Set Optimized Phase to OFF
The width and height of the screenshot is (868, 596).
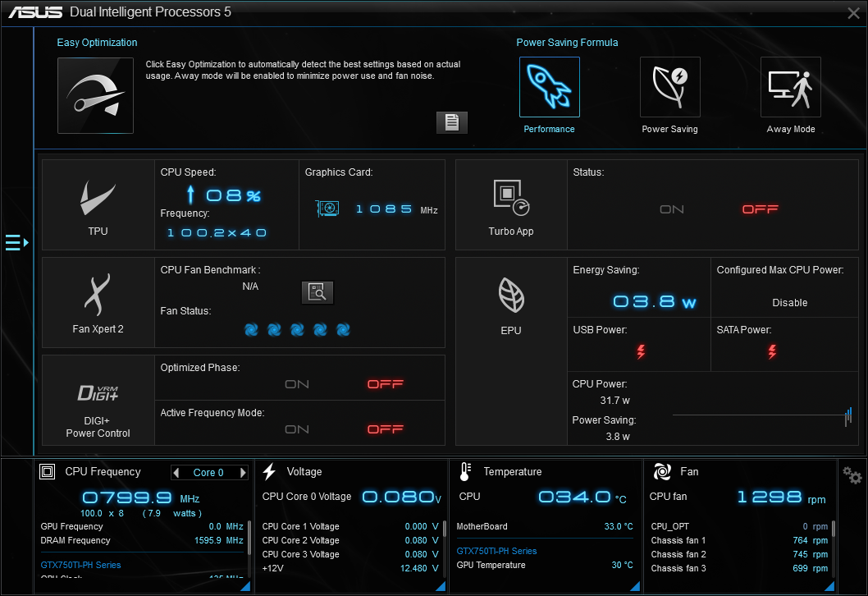(386, 384)
